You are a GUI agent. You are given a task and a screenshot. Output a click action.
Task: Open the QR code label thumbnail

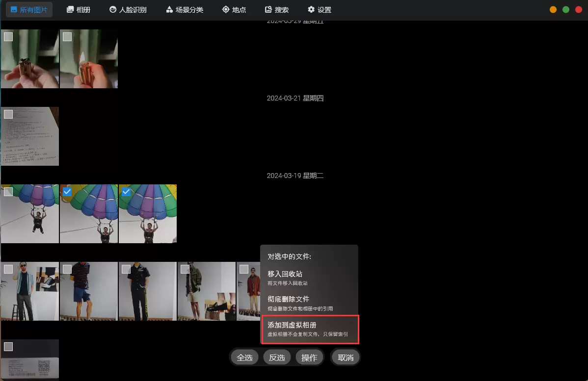pos(30,360)
